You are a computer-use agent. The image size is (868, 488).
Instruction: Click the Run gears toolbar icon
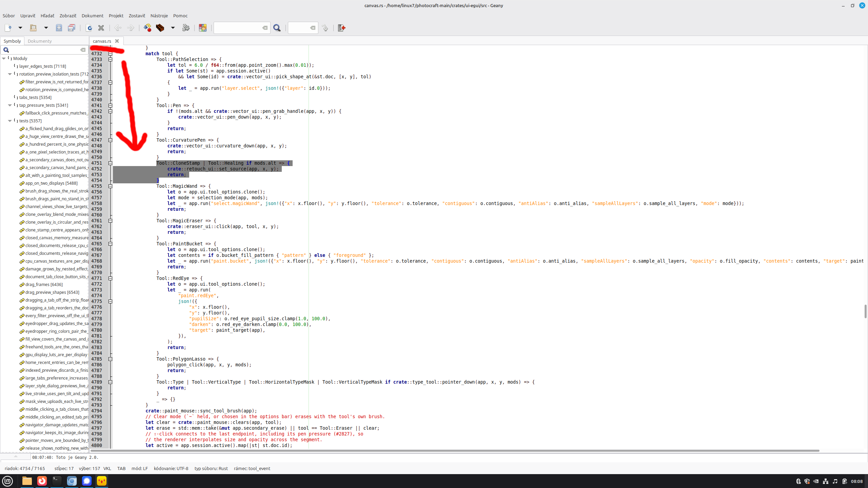click(186, 28)
